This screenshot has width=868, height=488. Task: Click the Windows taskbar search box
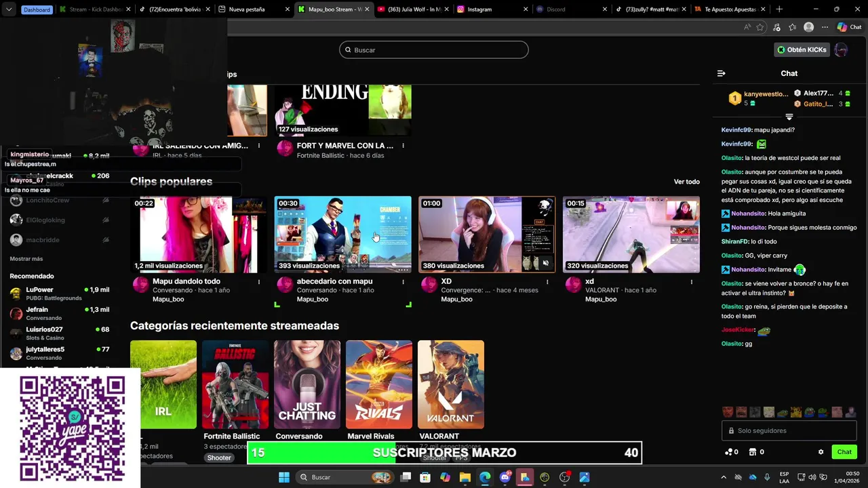[346, 477]
